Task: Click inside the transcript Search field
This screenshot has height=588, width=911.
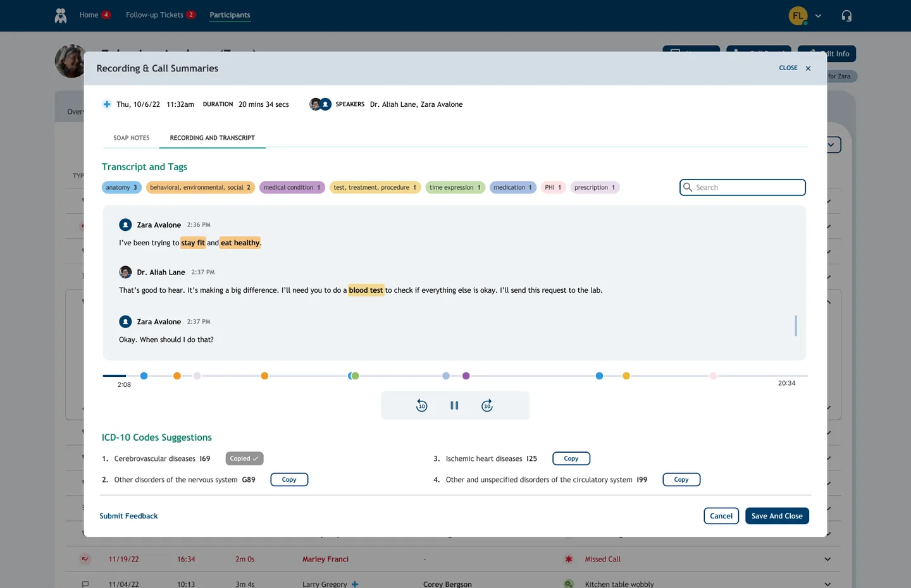Action: tap(742, 187)
